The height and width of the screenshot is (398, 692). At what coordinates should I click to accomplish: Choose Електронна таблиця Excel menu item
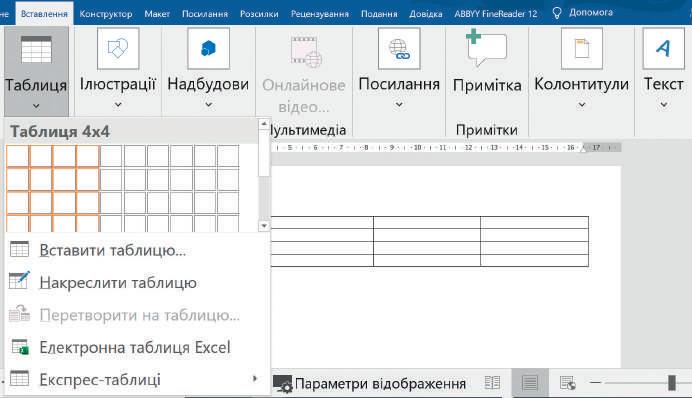click(x=137, y=347)
